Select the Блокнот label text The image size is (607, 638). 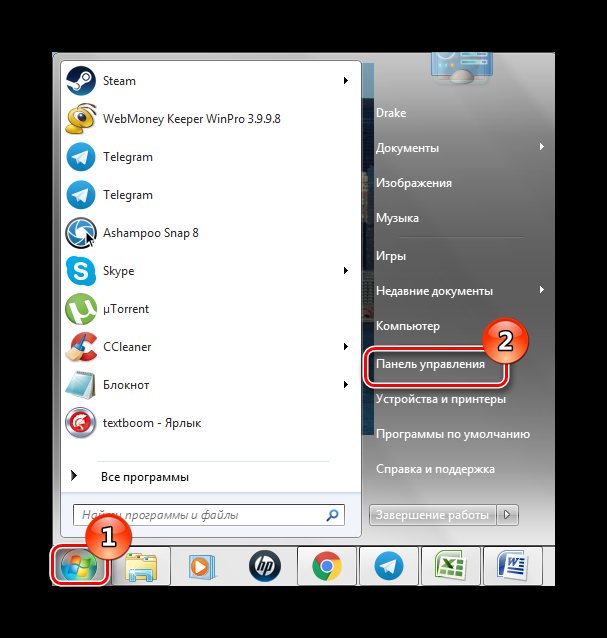[x=126, y=385]
